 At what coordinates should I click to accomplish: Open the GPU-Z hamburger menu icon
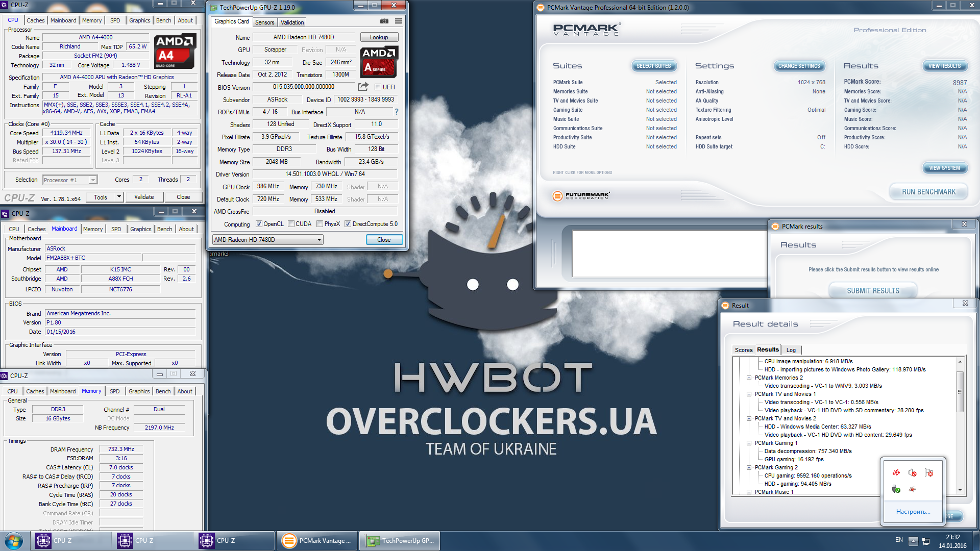[398, 21]
